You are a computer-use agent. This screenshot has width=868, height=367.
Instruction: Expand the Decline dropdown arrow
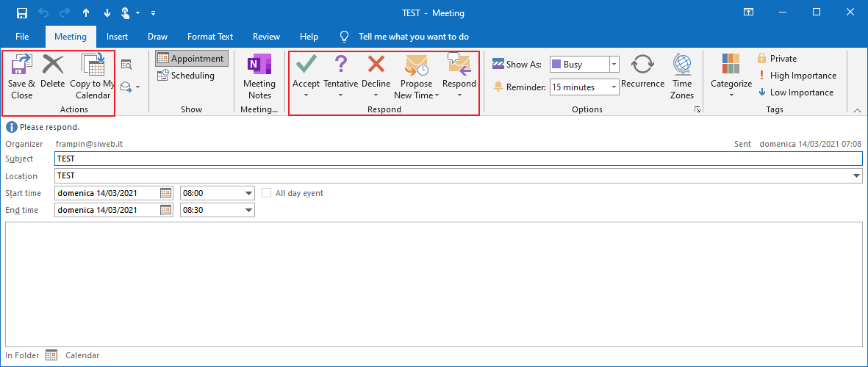376,95
